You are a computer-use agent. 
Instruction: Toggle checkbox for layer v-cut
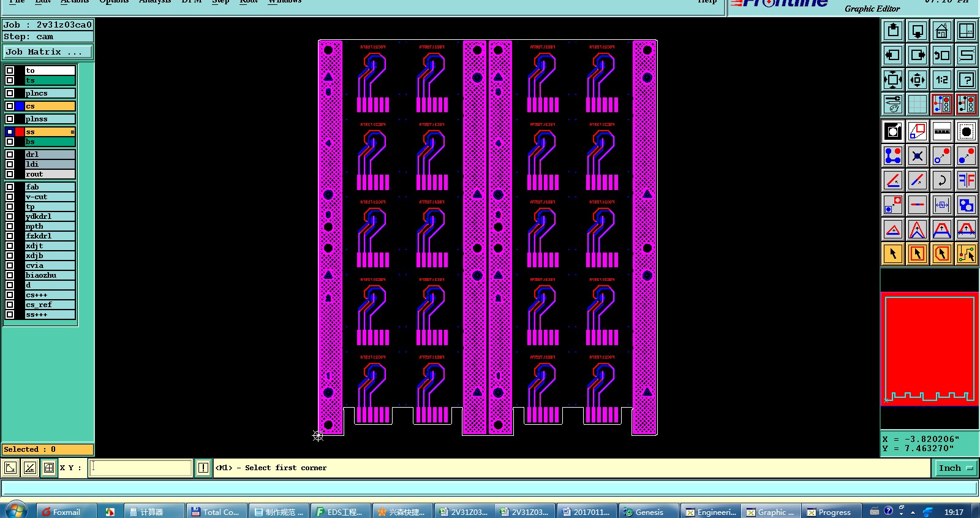pyautogui.click(x=10, y=197)
